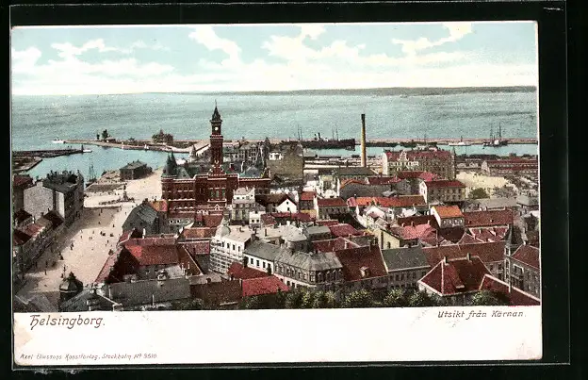The image size is (588, 380).
Task: Click the small building on the harbor breakwater
Action: tap(162, 138)
